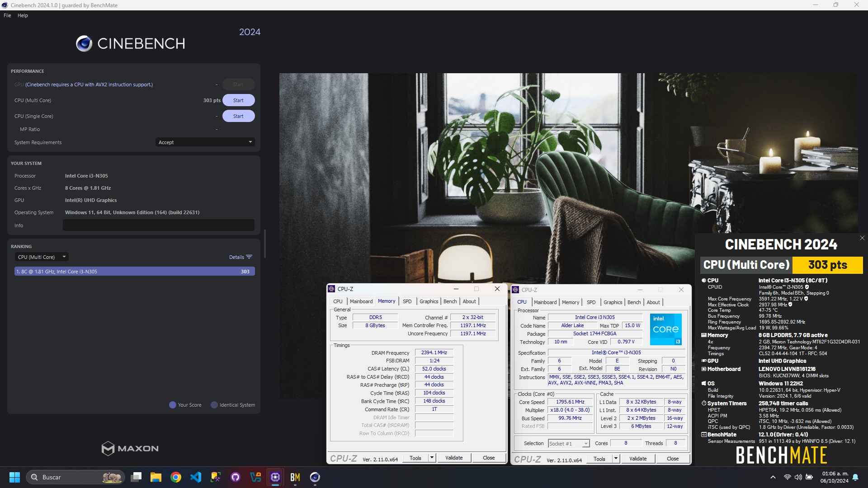Click Tools button in Memory CPU-Z window
Viewport: 868px width, 488px height.
(415, 458)
